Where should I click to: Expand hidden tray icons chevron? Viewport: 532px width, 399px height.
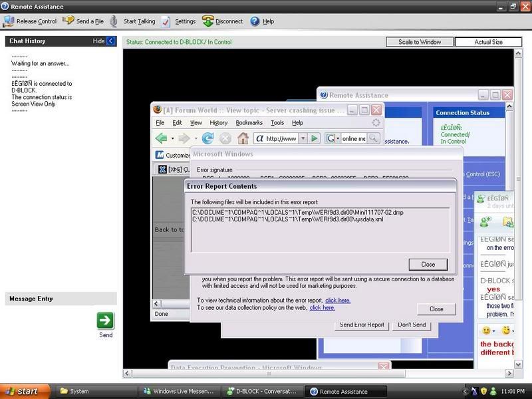pyautogui.click(x=465, y=391)
